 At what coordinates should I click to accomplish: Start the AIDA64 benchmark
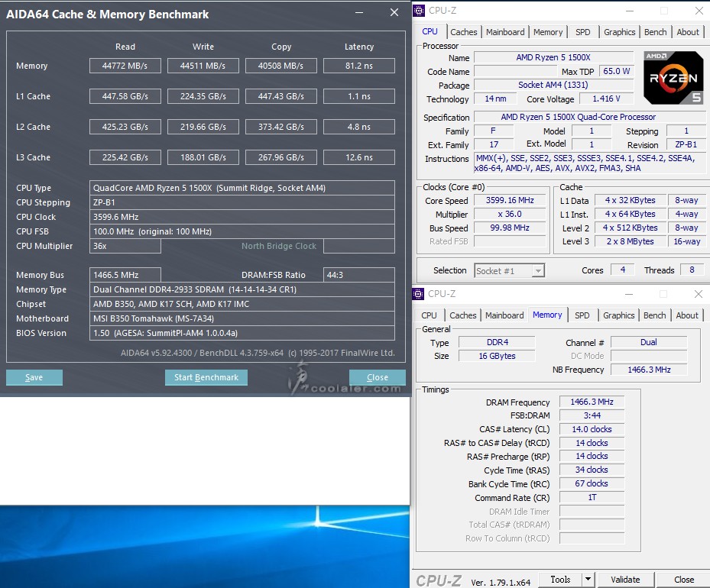coord(206,378)
